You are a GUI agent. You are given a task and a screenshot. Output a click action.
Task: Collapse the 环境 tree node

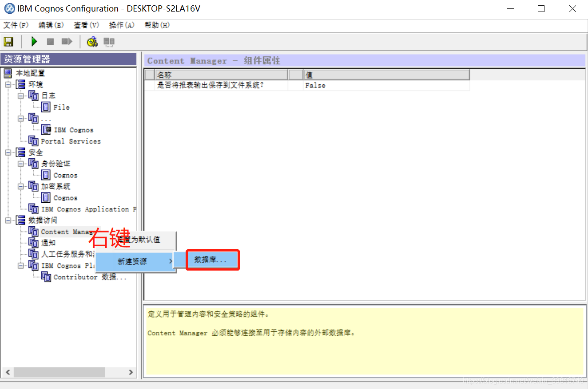click(x=8, y=84)
